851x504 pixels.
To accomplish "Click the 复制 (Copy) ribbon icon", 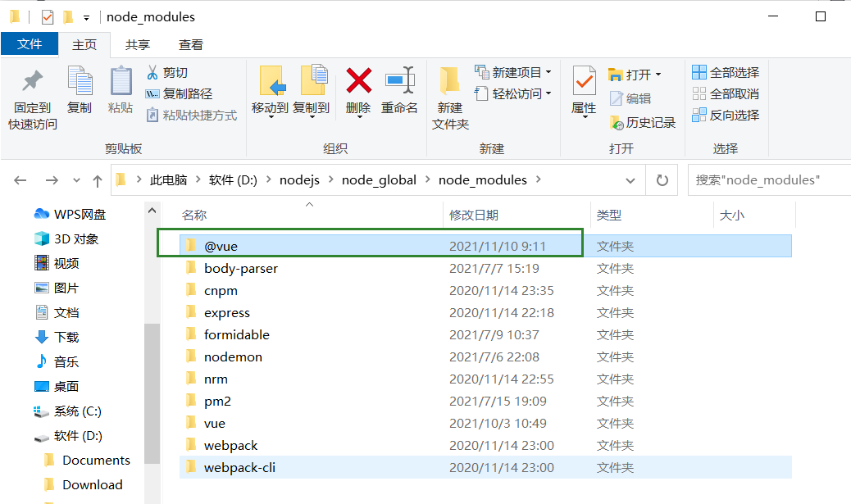I will click(x=80, y=93).
